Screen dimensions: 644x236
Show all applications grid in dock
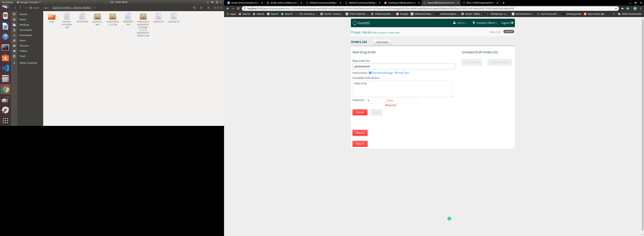pos(5,120)
